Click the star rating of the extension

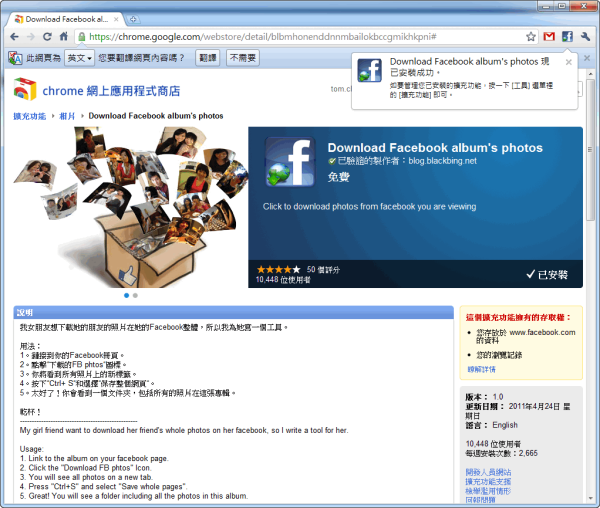point(279,270)
